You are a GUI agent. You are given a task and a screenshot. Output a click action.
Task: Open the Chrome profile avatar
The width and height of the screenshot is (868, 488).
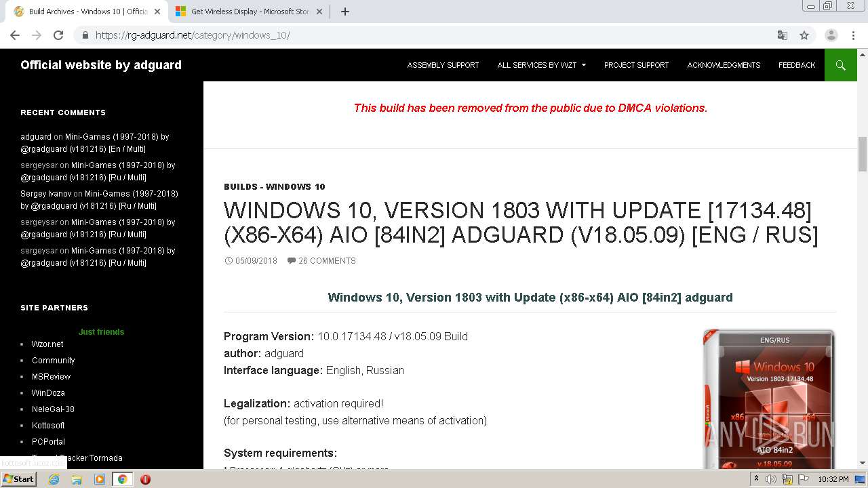[x=831, y=35]
